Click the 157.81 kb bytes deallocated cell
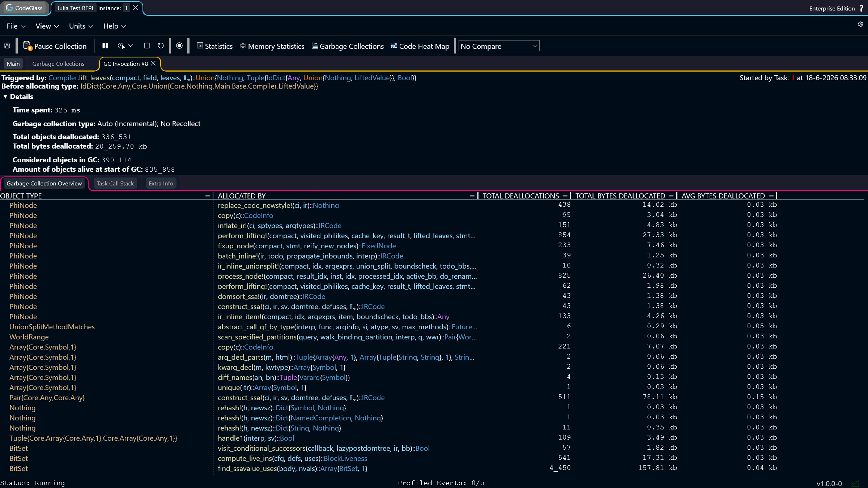Image resolution: width=868 pixels, height=488 pixels. click(x=658, y=468)
